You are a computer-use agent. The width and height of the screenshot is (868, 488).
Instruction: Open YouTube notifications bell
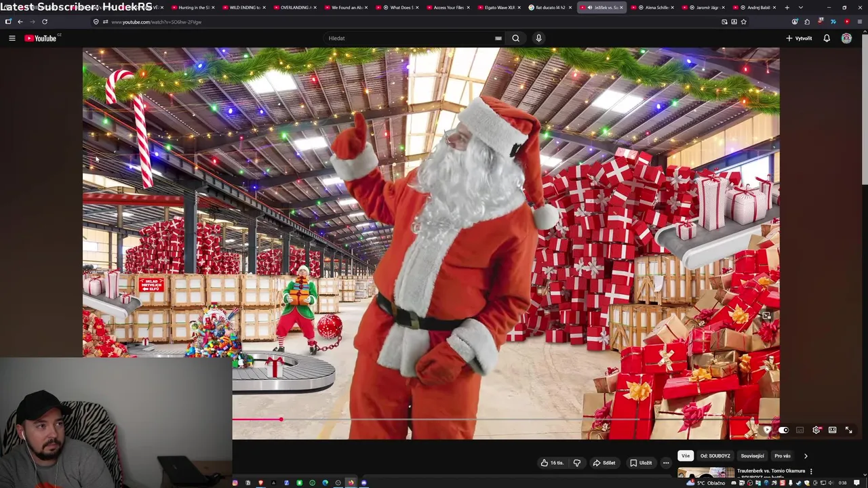pyautogui.click(x=827, y=38)
